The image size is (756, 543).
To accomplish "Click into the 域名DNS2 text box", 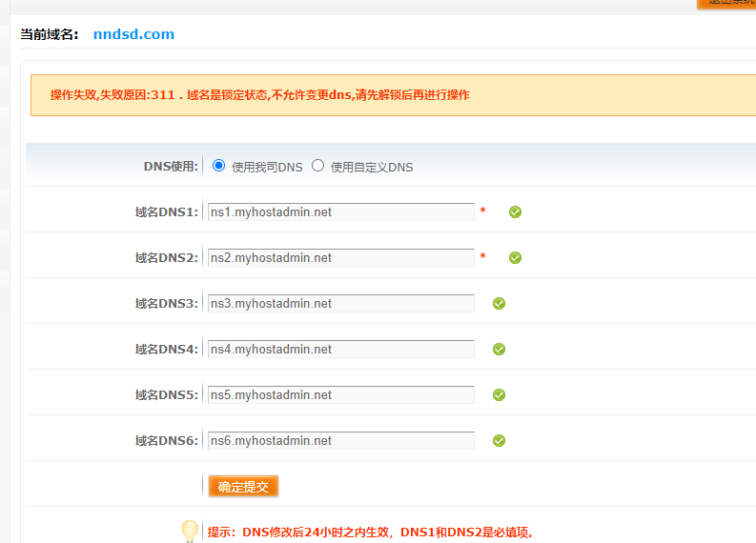I will point(340,257).
